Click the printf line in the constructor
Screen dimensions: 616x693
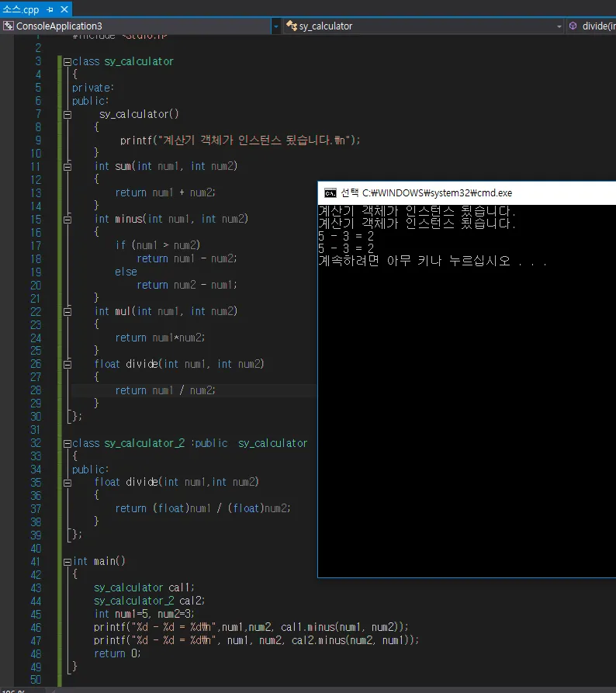[x=240, y=140]
